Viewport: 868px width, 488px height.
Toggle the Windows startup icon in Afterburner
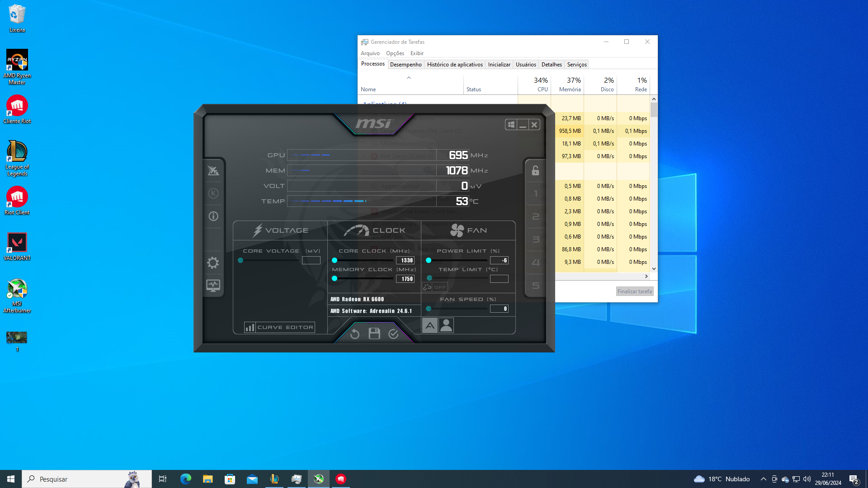511,125
